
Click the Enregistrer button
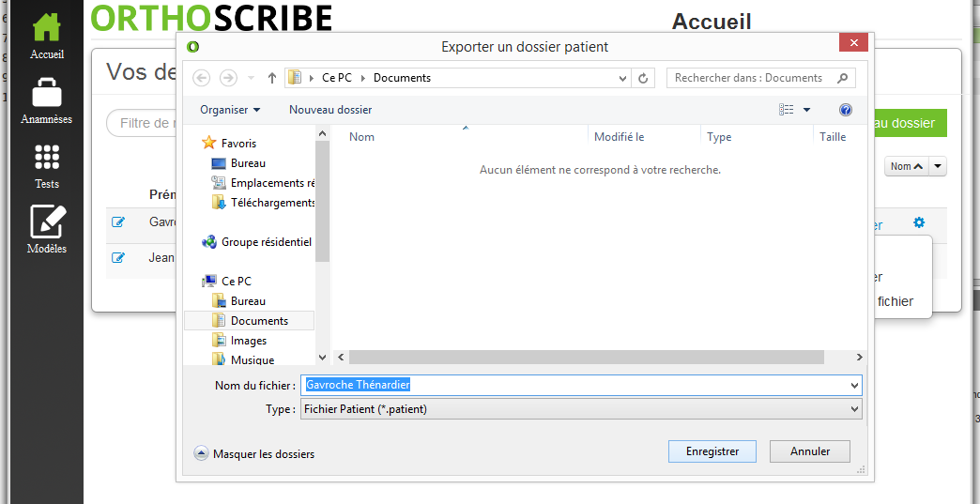[x=712, y=451]
